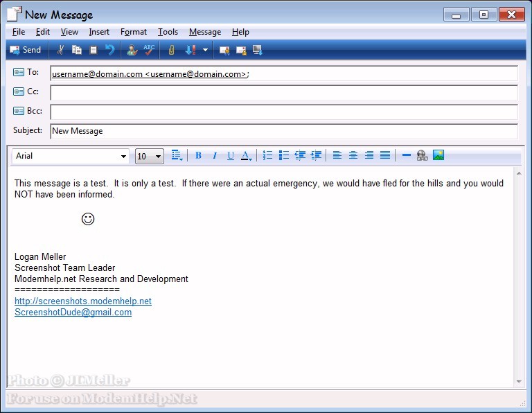Image resolution: width=532 pixels, height=413 pixels.
Task: Open the priority dropdown arrow
Action: 205,50
